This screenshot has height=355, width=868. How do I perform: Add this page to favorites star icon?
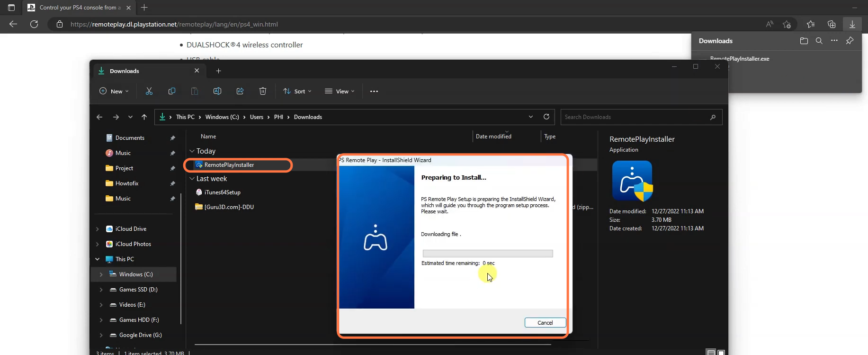[787, 24]
